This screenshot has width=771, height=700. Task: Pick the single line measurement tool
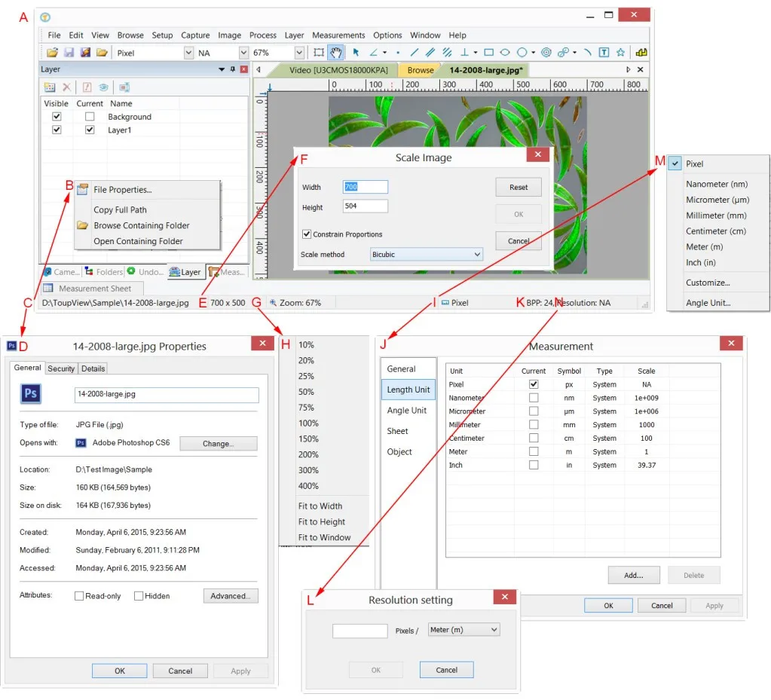[x=415, y=53]
